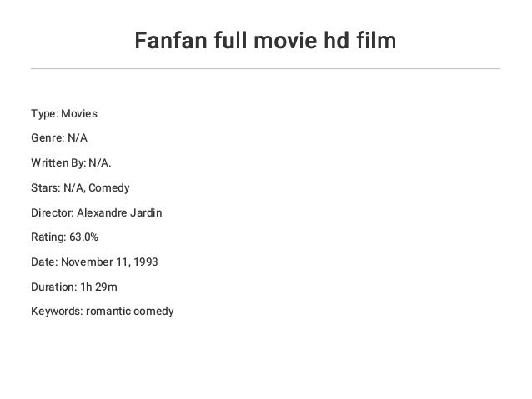Click the horizontal divider under the title
Viewport: 532px width, 399px height.
(265, 68)
